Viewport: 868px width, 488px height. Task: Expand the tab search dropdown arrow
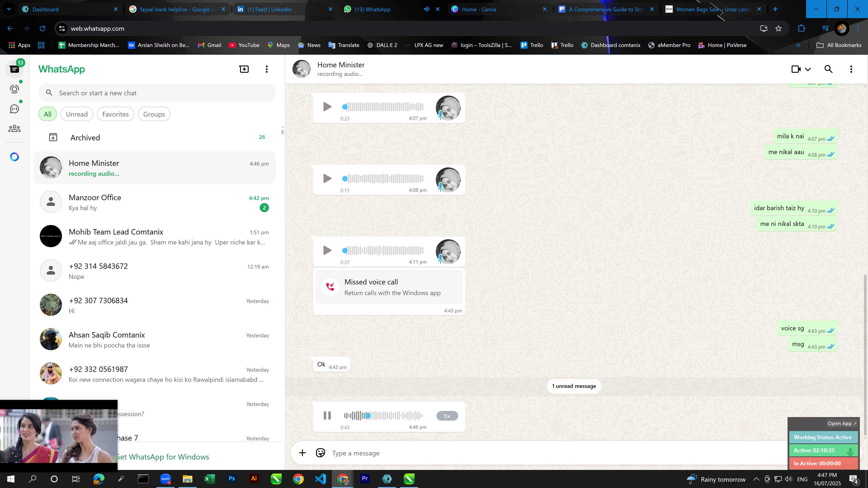pyautogui.click(x=9, y=9)
